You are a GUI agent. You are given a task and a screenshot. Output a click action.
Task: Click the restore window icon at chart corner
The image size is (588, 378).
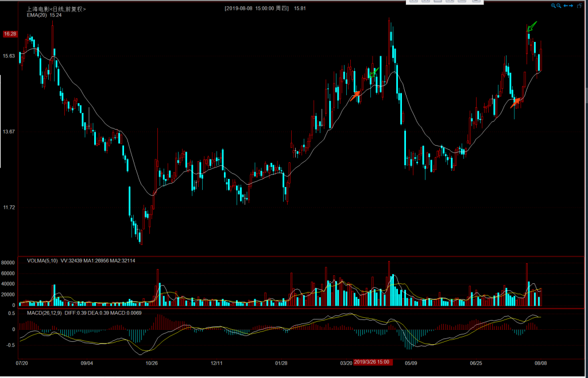pyautogui.click(x=578, y=6)
